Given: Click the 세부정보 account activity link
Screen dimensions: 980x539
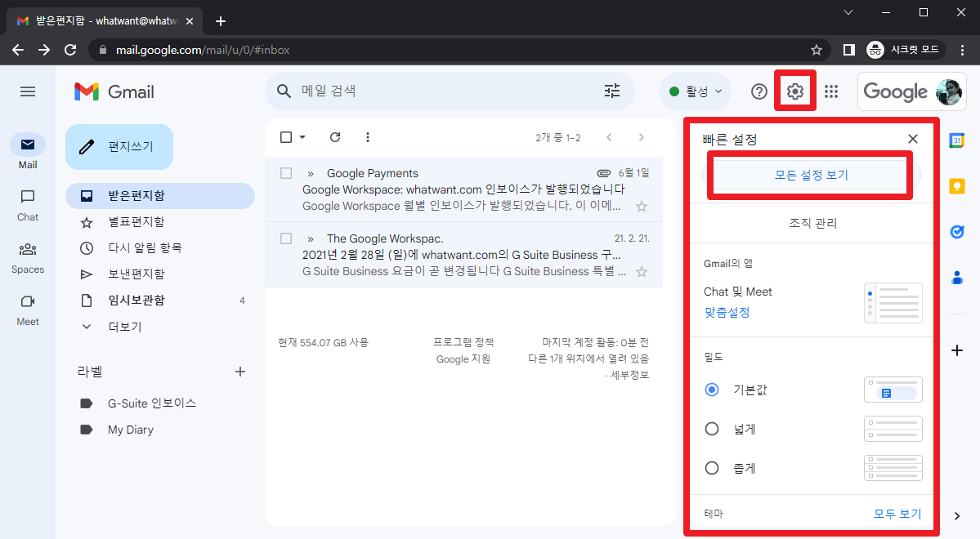Looking at the screenshot, I should tap(629, 375).
